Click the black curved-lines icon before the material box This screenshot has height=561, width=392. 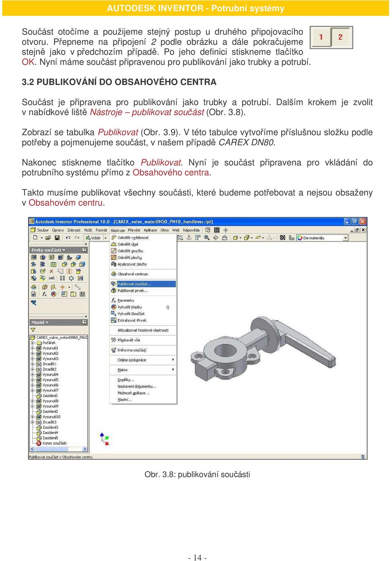(x=282, y=237)
